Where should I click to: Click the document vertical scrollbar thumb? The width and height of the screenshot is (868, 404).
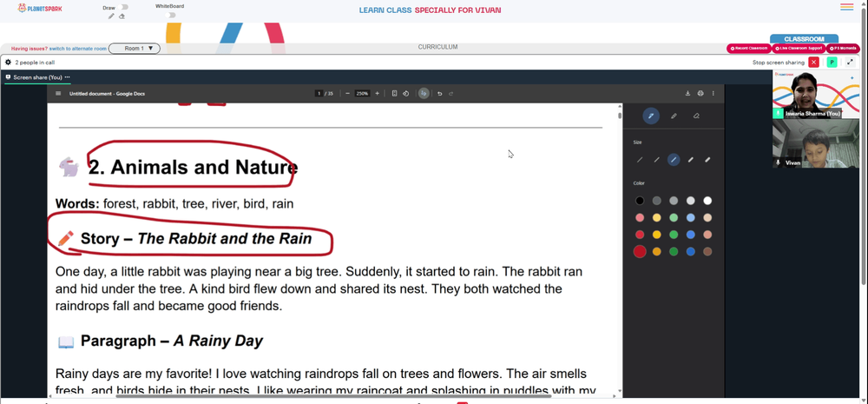pyautogui.click(x=620, y=116)
